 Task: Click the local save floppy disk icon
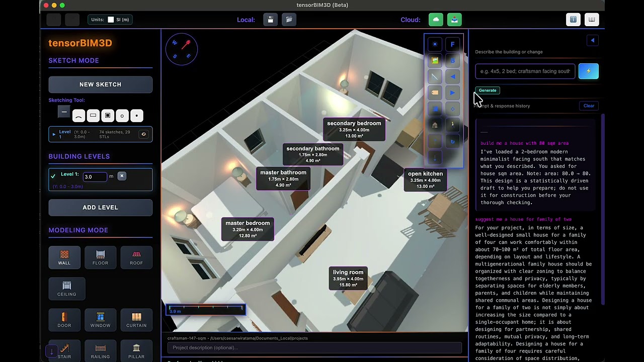[271, 20]
